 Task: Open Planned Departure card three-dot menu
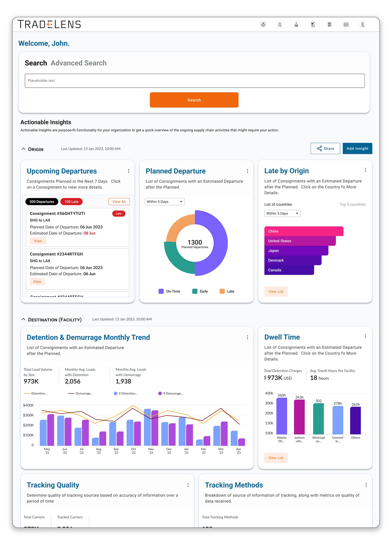tap(247, 171)
